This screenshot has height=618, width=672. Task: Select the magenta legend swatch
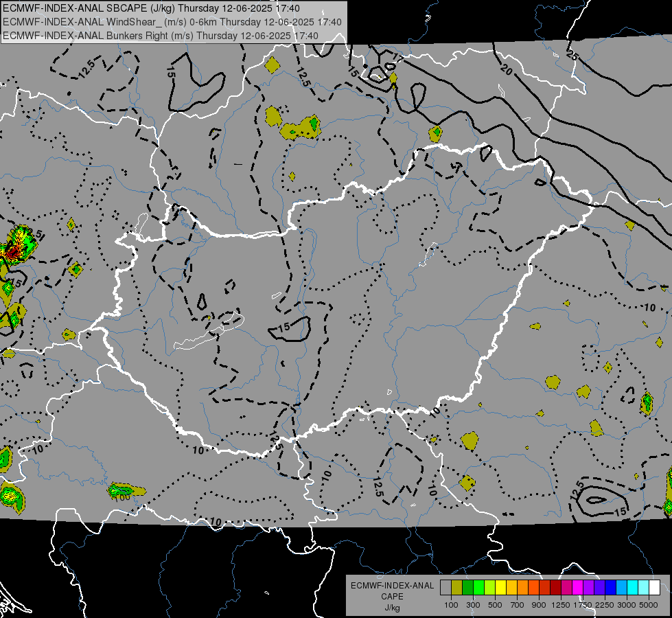click(x=578, y=588)
